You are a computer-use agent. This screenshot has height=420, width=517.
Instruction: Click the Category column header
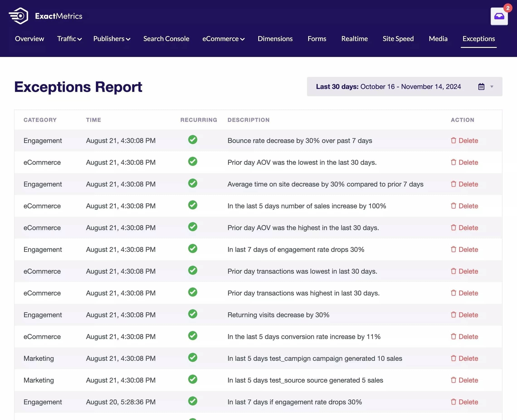point(40,120)
